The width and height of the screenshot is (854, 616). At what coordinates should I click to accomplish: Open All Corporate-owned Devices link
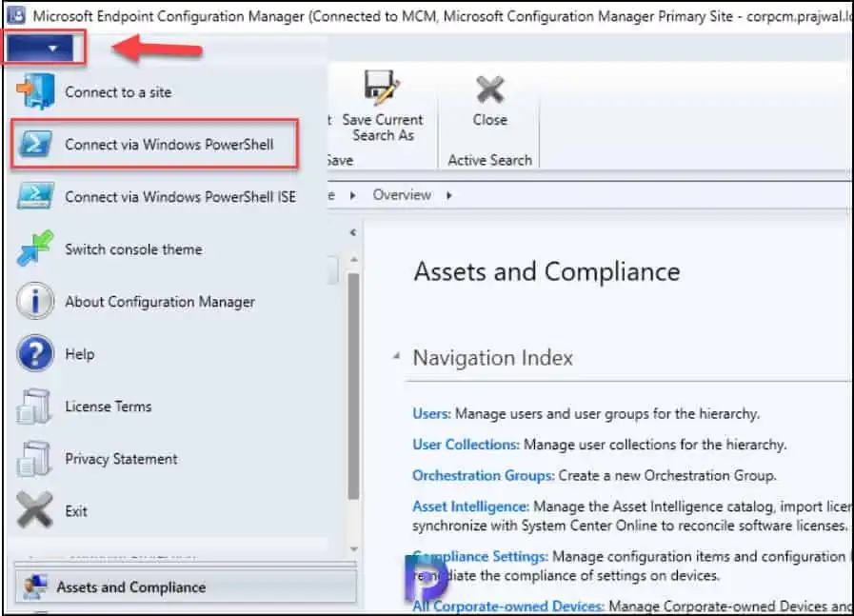(508, 606)
